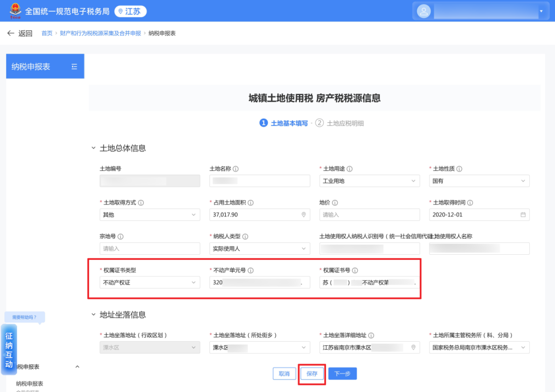Click the 取消 button
This screenshot has width=555, height=392.
tap(284, 374)
